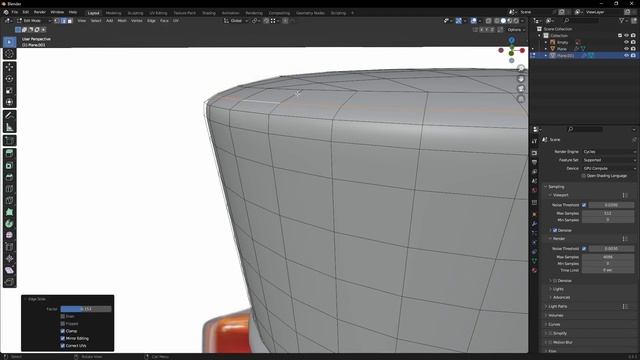Image resolution: width=640 pixels, height=360 pixels.
Task: Select the Smooth tool
Action: click(9, 235)
